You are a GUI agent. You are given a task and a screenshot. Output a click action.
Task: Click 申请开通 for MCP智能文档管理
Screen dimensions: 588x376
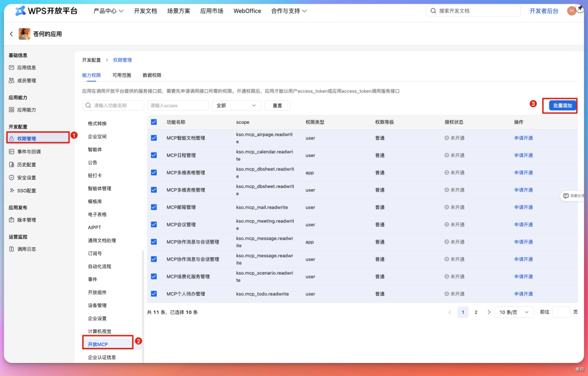tap(524, 138)
